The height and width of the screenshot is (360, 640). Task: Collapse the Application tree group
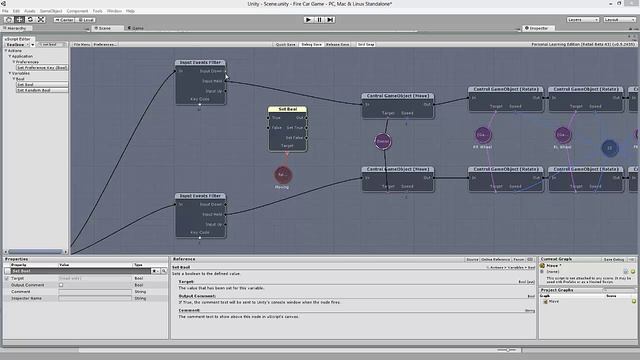[10, 56]
